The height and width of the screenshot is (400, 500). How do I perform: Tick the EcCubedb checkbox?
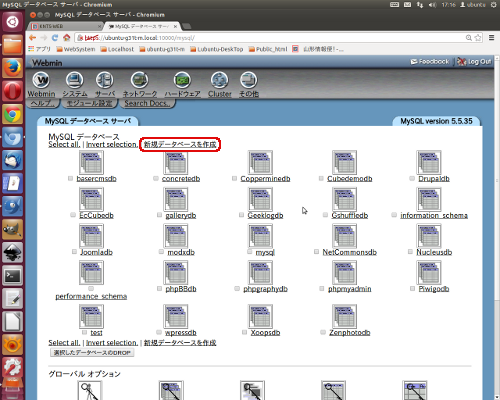point(73,215)
